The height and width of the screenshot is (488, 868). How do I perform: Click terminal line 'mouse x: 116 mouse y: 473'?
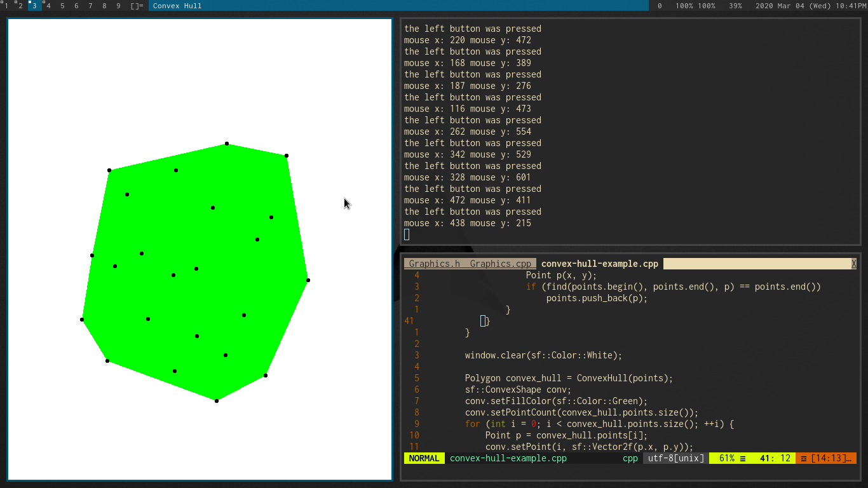tap(468, 109)
